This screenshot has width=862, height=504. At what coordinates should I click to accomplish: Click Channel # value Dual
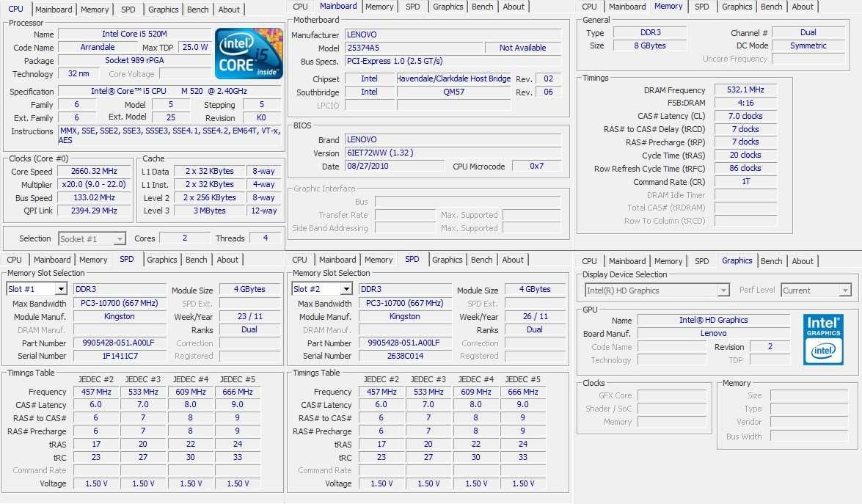coord(808,33)
